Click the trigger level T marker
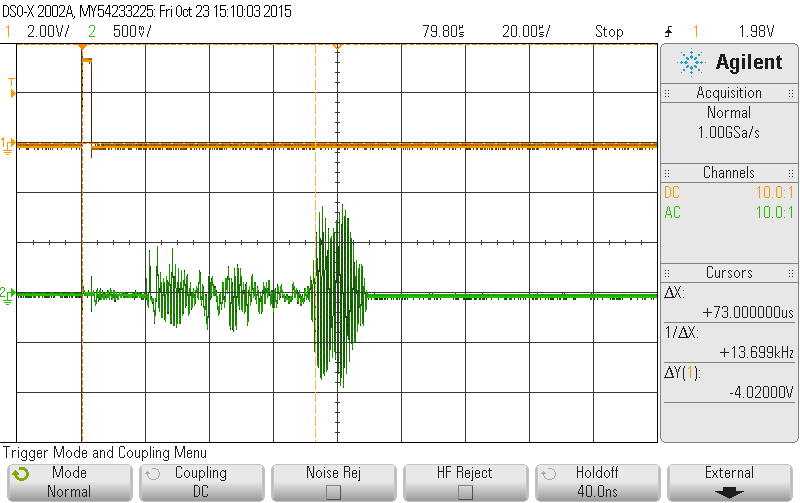Viewport: 800px width, 503px height. pos(12,88)
